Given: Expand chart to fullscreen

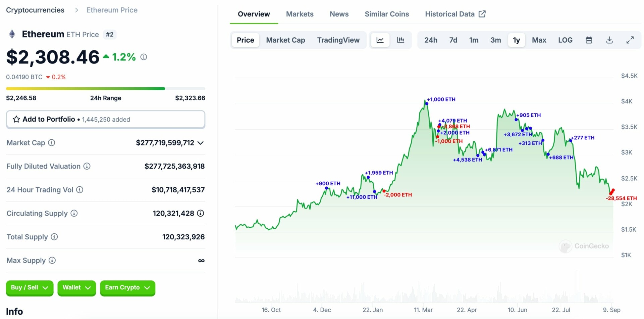Looking at the screenshot, I should 630,40.
